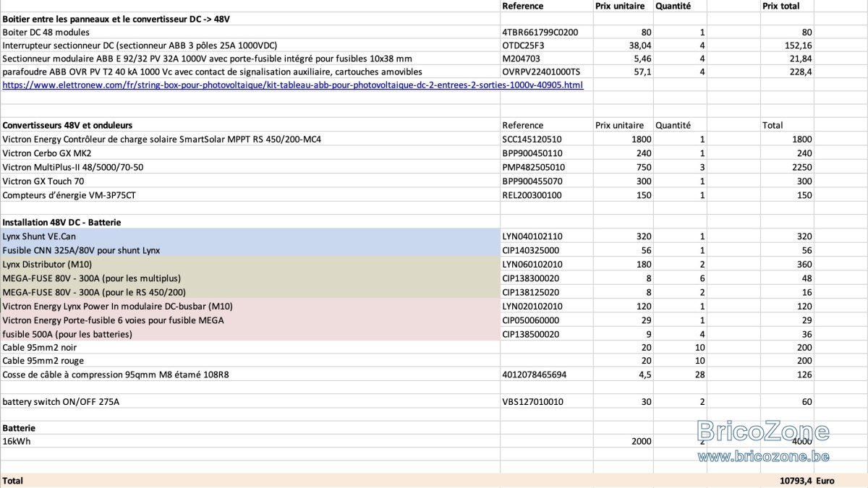Select reference OVRPV22401000TS cell
Image resolution: width=868 pixels, height=488 pixels.
click(x=546, y=72)
